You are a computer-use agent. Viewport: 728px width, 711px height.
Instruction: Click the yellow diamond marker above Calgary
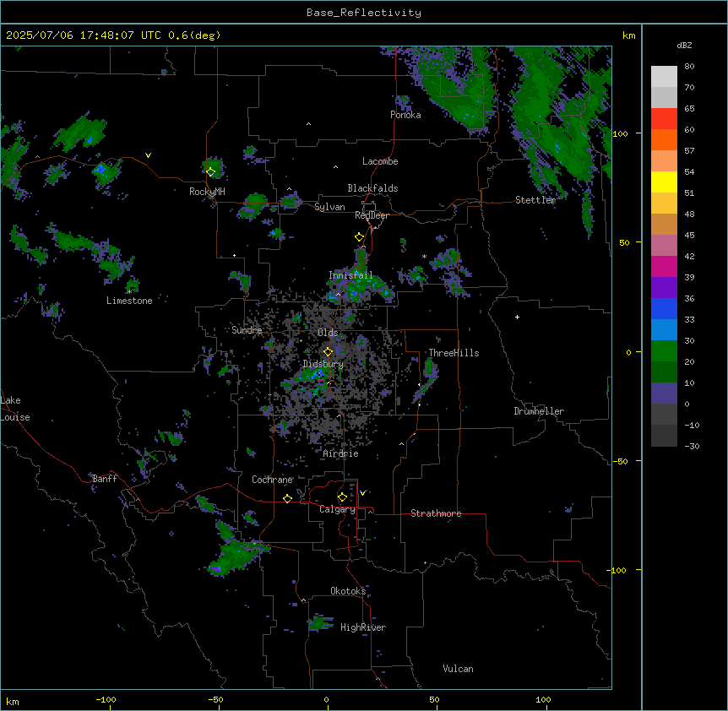click(342, 497)
